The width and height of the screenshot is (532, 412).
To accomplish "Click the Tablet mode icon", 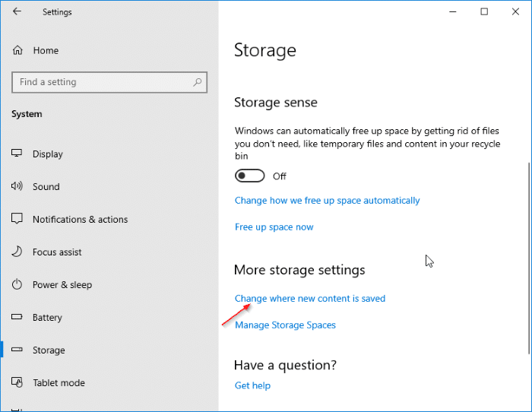I will (x=17, y=382).
